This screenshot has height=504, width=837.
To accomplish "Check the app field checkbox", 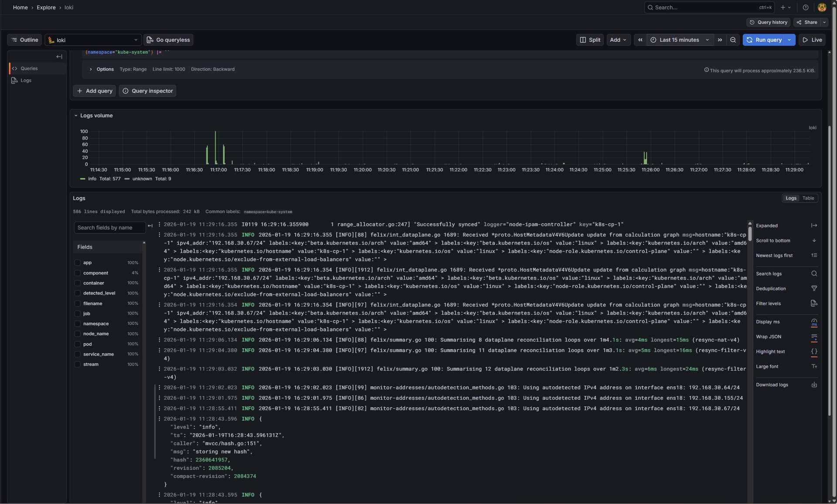I will [78, 262].
